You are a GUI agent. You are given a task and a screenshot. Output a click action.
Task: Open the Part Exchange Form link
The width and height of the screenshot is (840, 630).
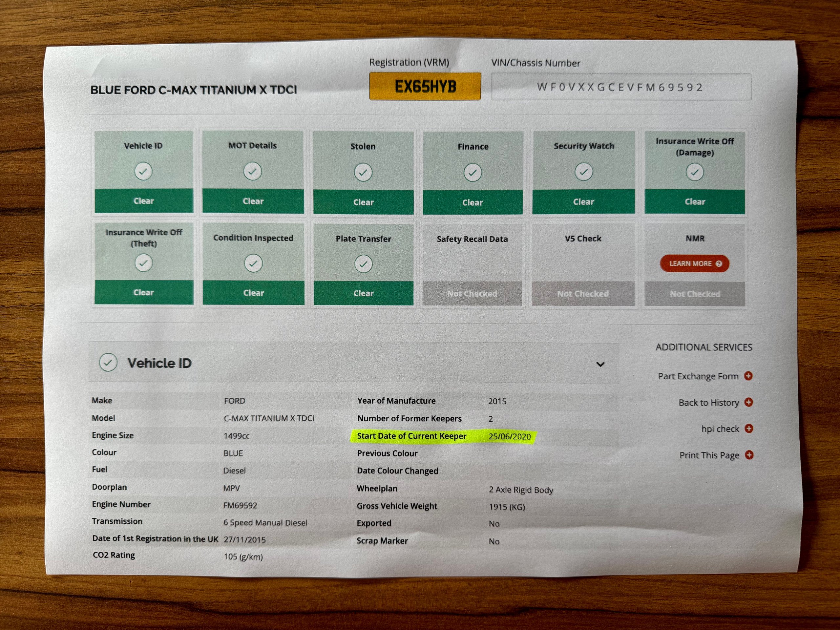click(x=698, y=376)
